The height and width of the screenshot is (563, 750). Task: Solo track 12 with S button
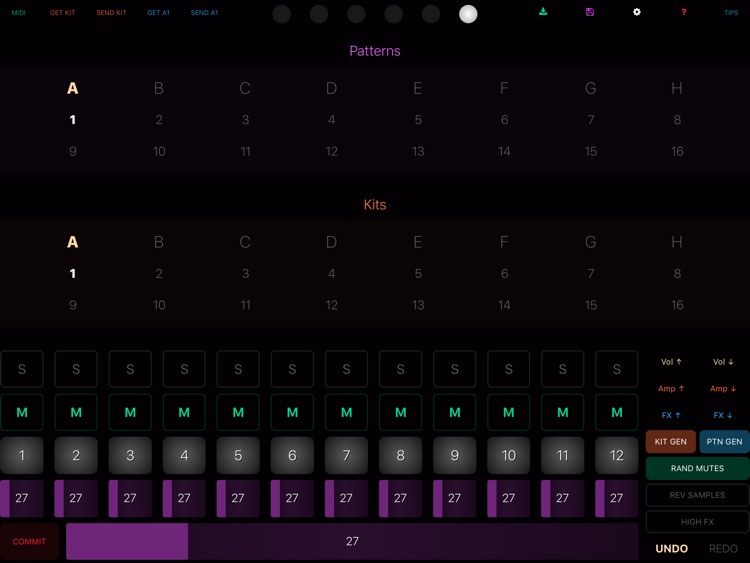click(x=617, y=369)
